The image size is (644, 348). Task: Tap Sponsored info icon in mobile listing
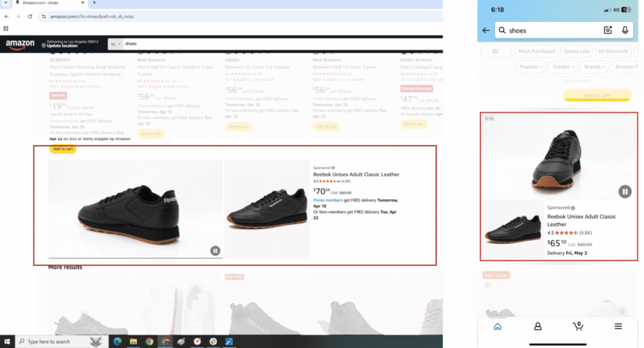point(572,208)
